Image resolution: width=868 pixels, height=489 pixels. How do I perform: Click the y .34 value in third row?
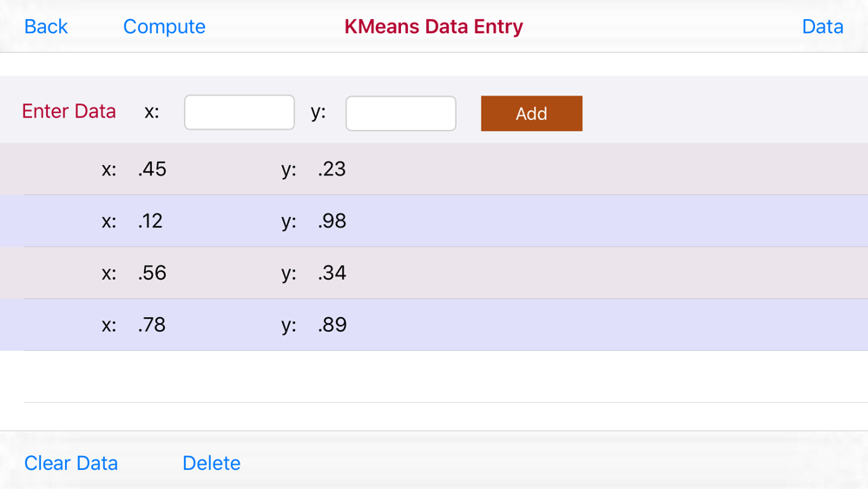(x=332, y=273)
